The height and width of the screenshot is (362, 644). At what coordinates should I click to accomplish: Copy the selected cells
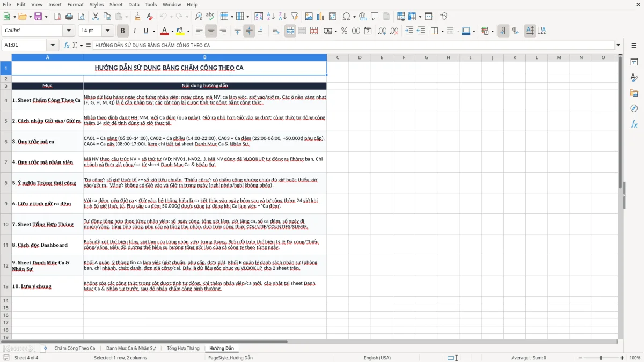pos(107,17)
